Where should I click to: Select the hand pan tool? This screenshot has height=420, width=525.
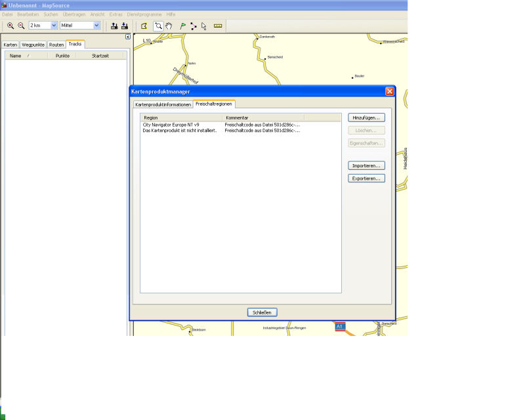(x=169, y=26)
